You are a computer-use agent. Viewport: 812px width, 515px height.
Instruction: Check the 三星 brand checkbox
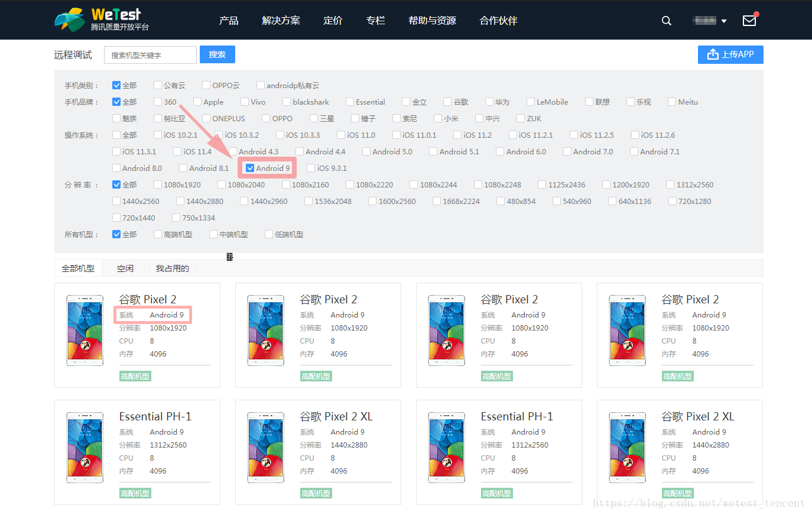coord(314,118)
